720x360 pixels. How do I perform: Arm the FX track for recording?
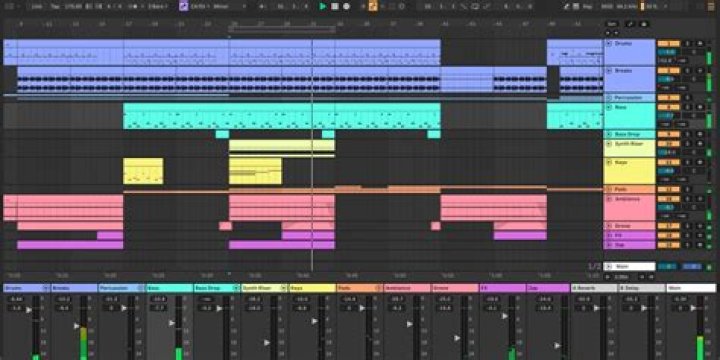(x=700, y=235)
